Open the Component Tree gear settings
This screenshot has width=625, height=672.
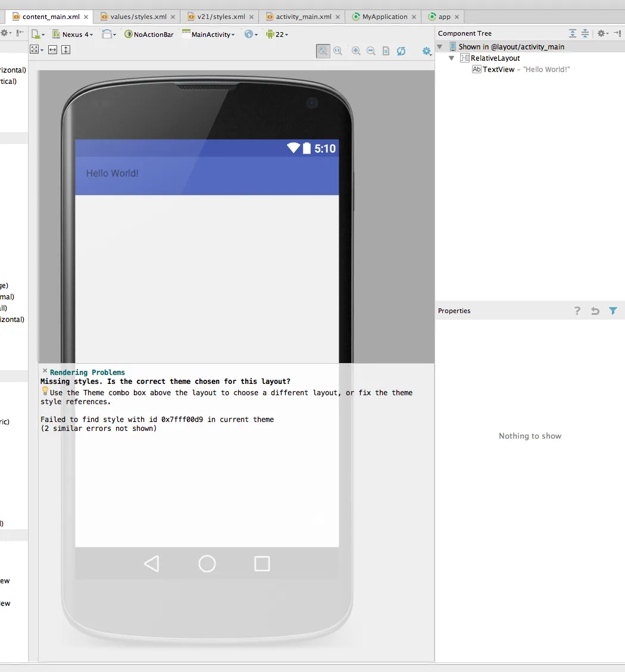(x=603, y=33)
